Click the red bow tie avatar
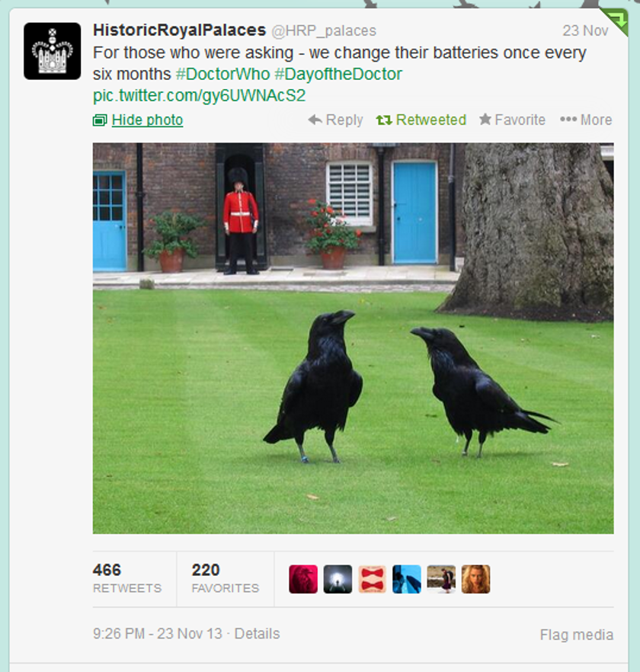640x672 pixels. pos(372,579)
